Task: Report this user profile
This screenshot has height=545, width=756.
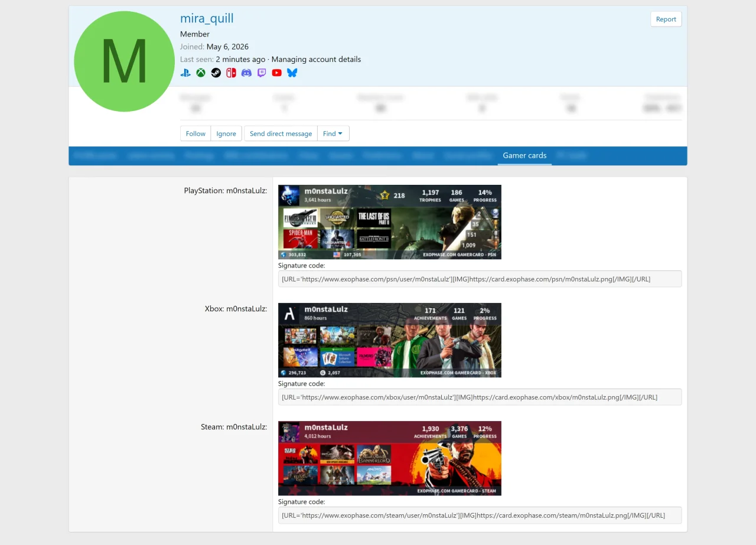Action: 666,19
